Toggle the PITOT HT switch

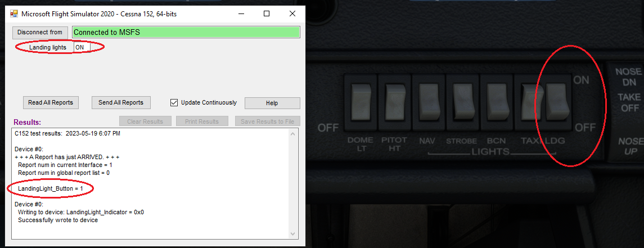(394, 103)
